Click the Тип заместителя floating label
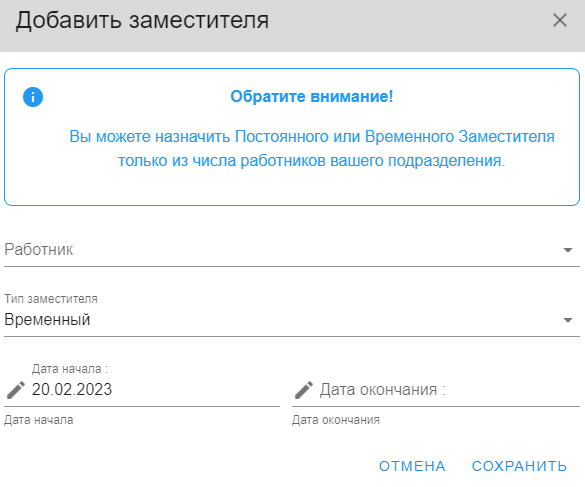This screenshot has width=585, height=487. (x=51, y=299)
